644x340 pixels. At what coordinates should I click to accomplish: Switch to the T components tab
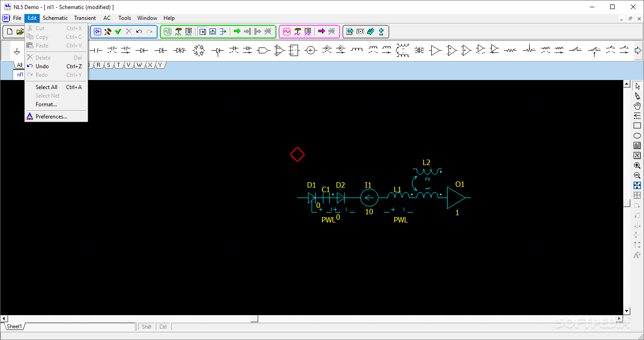pos(118,65)
